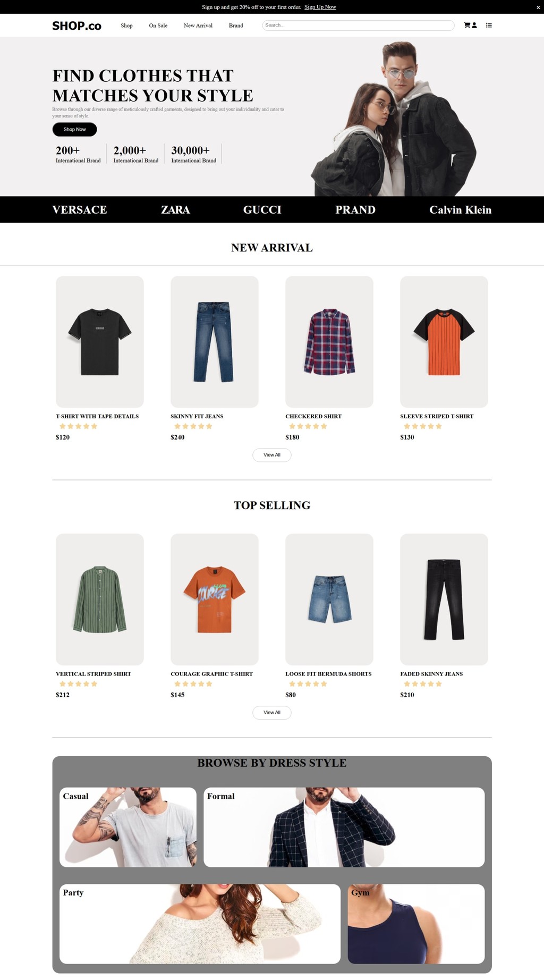This screenshot has height=980, width=544.
Task: Click View All under Top Selling
Action: click(272, 713)
